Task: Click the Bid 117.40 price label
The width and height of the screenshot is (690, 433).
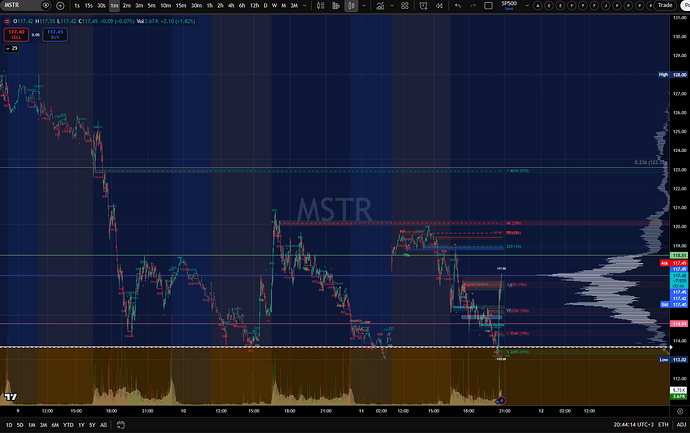Action: tap(674, 305)
